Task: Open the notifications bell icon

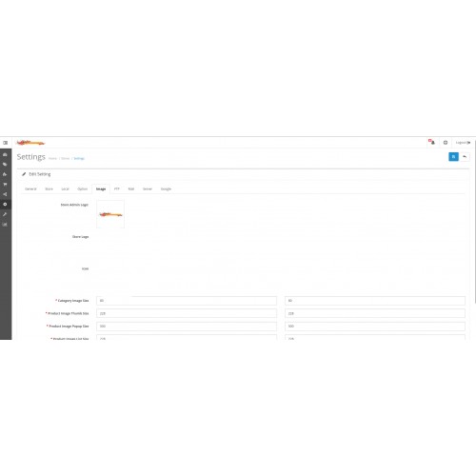Action: tap(432, 142)
